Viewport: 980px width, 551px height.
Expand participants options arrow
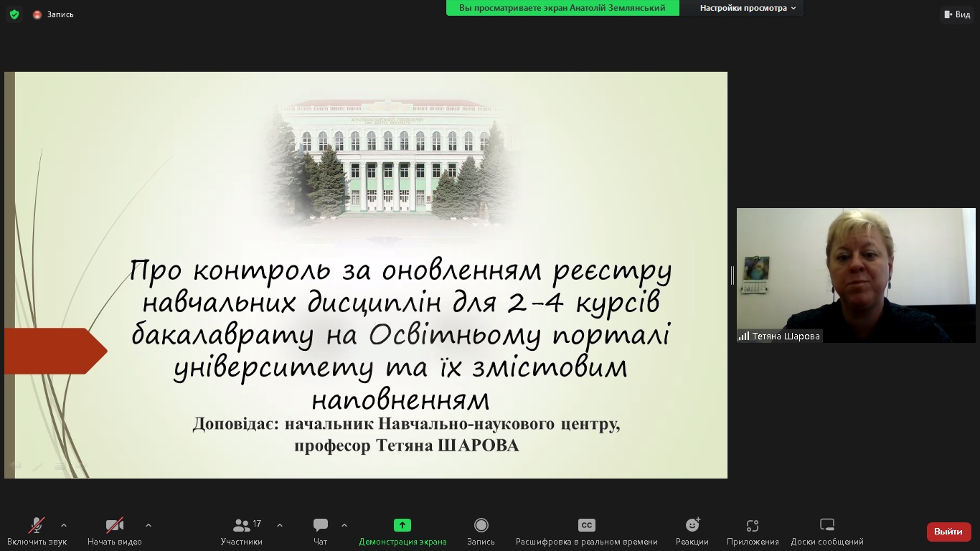pos(280,525)
